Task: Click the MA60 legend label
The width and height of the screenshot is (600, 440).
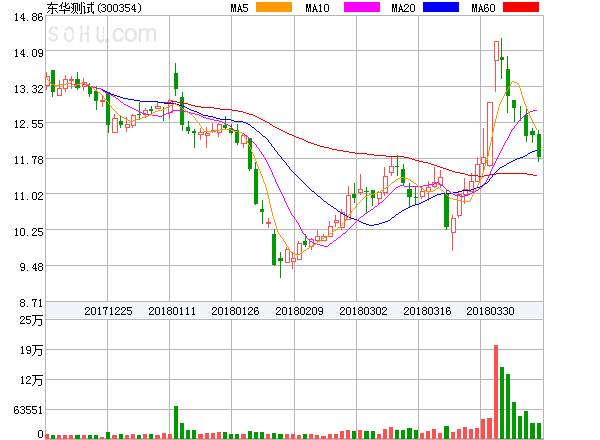Action: (483, 8)
